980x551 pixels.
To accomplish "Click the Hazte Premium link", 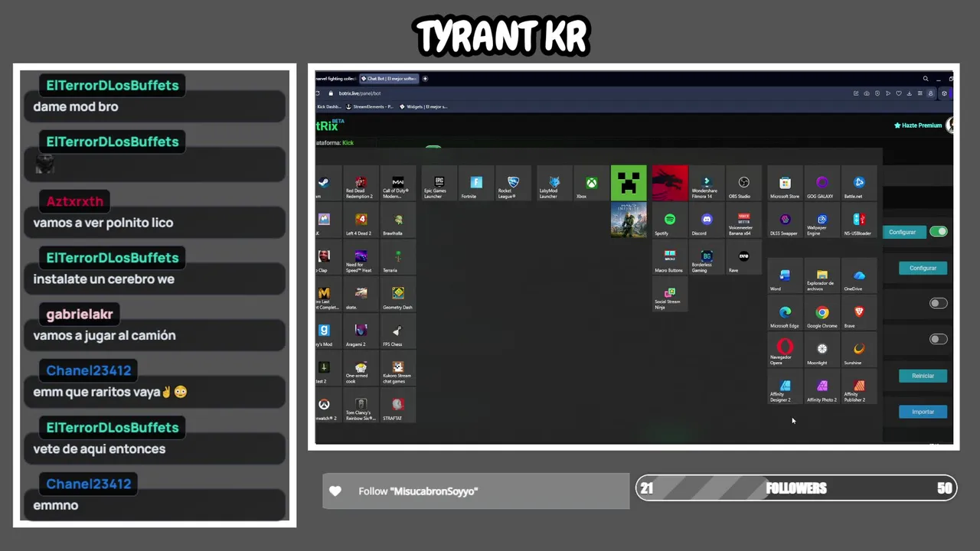I will click(918, 126).
